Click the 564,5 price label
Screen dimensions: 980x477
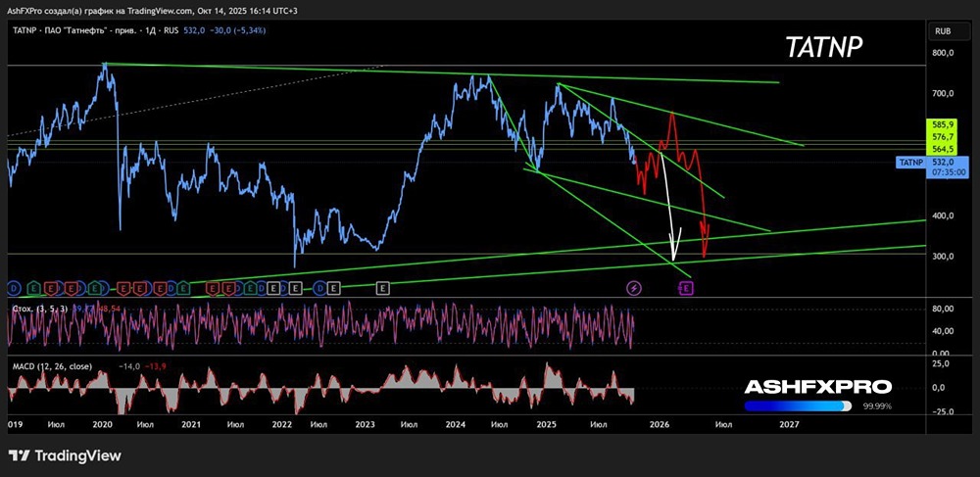click(943, 149)
